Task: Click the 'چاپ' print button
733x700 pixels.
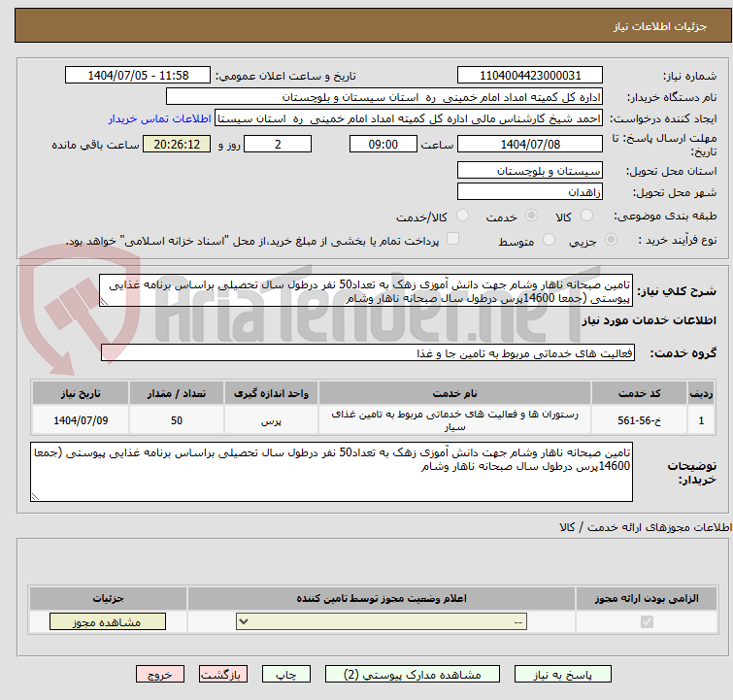Action: (286, 675)
